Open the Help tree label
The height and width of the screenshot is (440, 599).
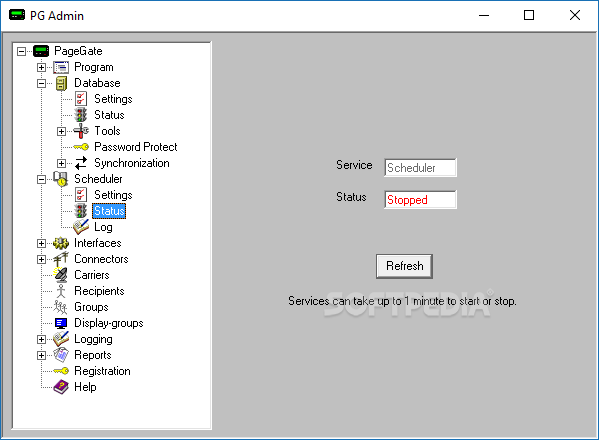[x=85, y=387]
